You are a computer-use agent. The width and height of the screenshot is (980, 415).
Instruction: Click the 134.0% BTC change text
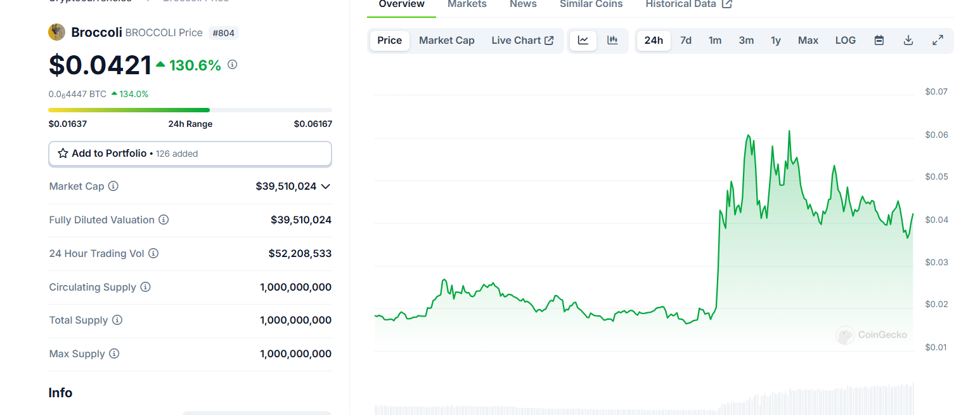tap(134, 94)
